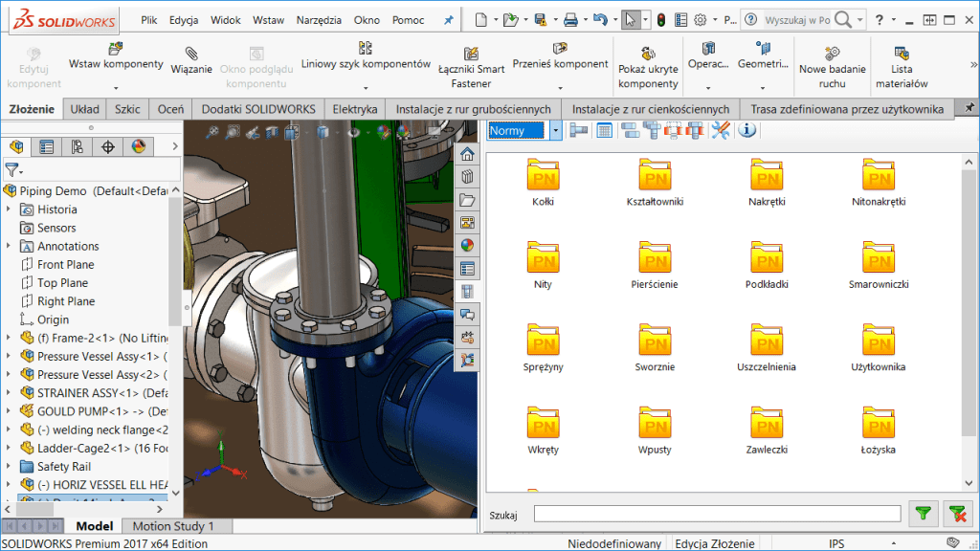Click the Previous View viewport icon
980x551 pixels.
pyautogui.click(x=253, y=132)
